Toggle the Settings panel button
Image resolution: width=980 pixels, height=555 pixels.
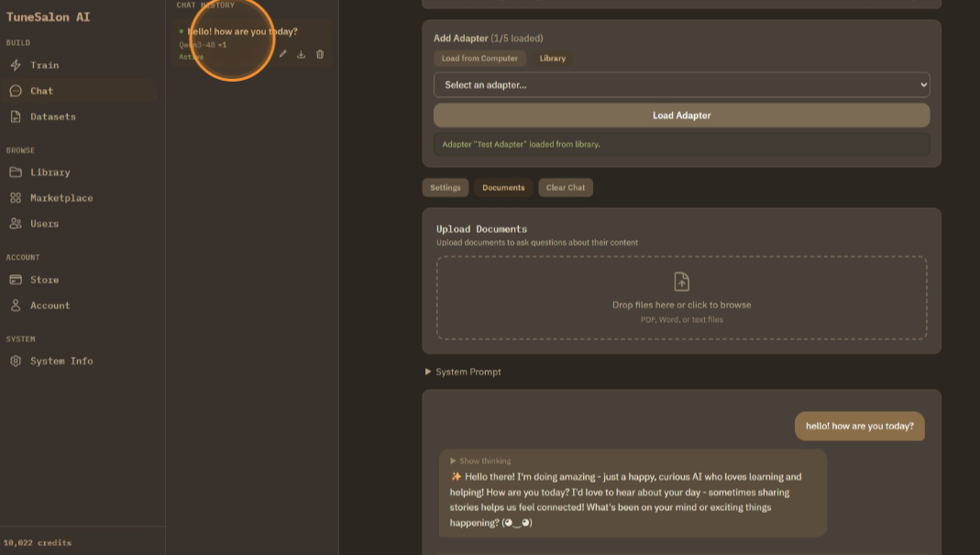tap(446, 188)
